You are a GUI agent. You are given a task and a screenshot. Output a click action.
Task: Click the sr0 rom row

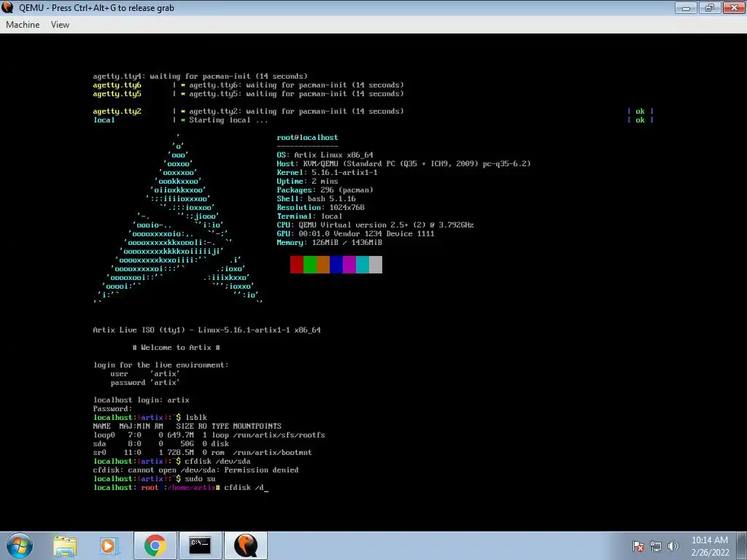coord(203,453)
